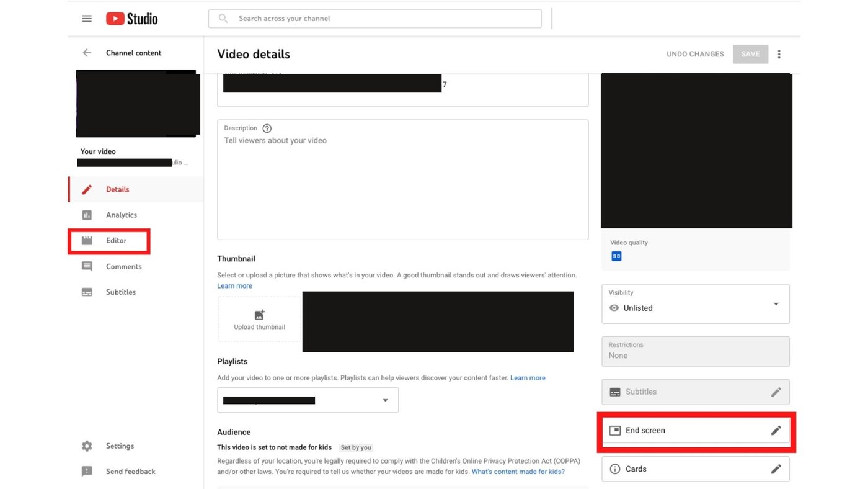
Task: Click the Send feedback icon
Action: pyautogui.click(x=87, y=471)
